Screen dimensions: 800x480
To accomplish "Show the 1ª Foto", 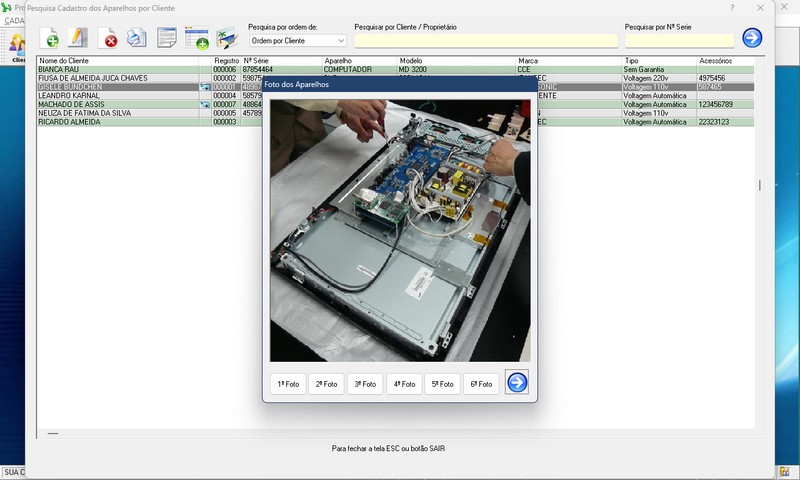I will click(288, 384).
